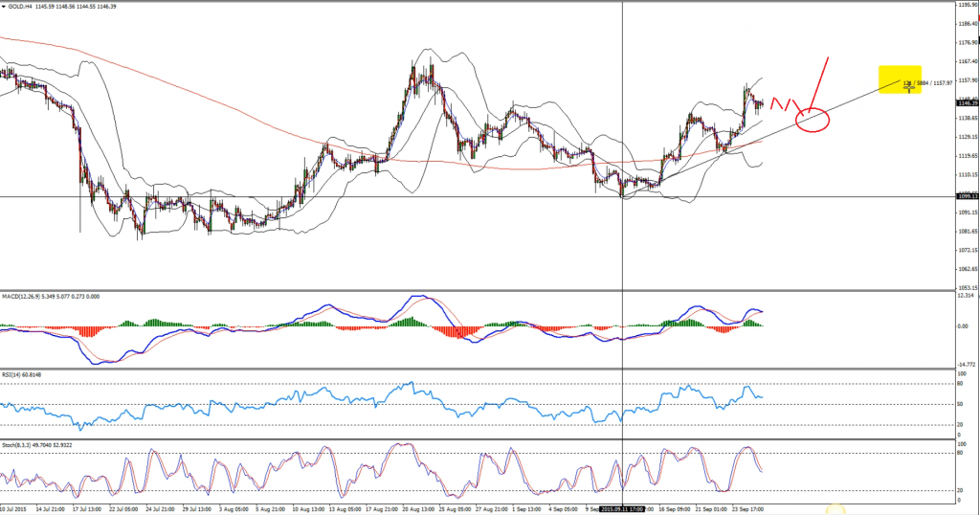The width and height of the screenshot is (980, 515).
Task: Click the crosshair readout 121 / 5884 / 1157.97
Action: pos(928,82)
